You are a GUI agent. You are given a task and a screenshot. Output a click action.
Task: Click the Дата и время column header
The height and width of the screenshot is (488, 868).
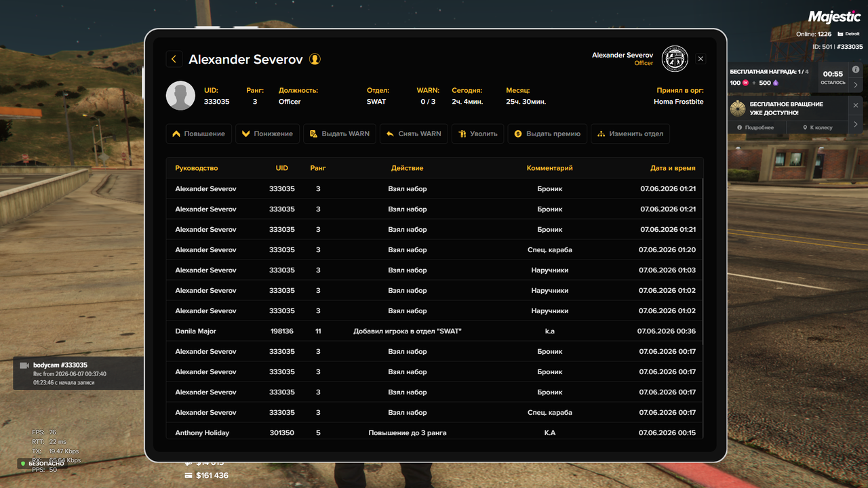(x=673, y=168)
